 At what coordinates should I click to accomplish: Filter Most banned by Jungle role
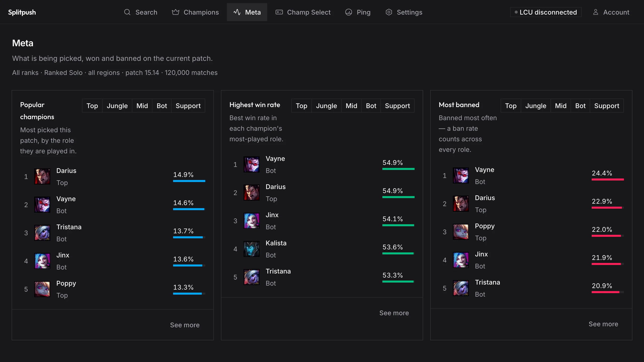(x=536, y=106)
